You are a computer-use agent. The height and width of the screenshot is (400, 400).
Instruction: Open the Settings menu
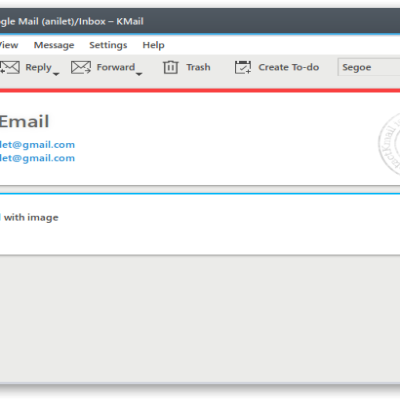coord(108,45)
